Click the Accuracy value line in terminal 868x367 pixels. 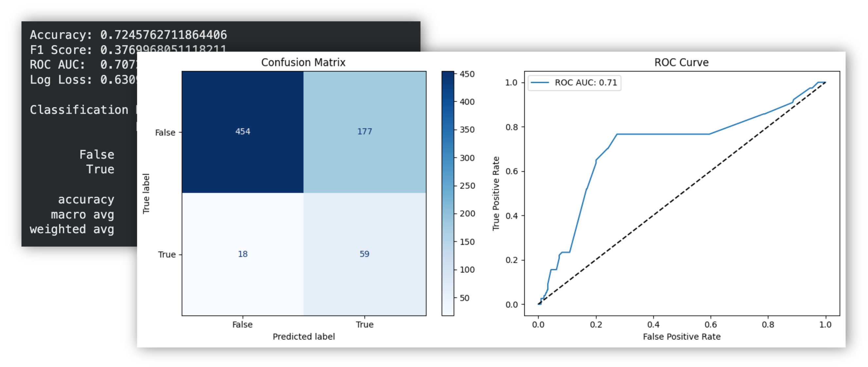pos(128,35)
